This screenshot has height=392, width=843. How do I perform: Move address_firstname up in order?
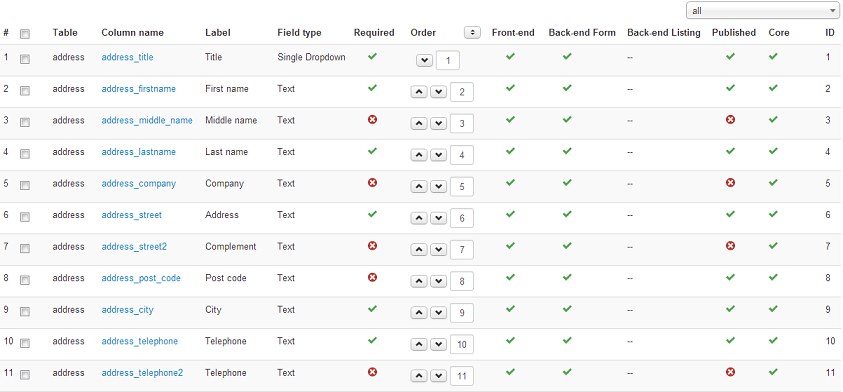419,92
